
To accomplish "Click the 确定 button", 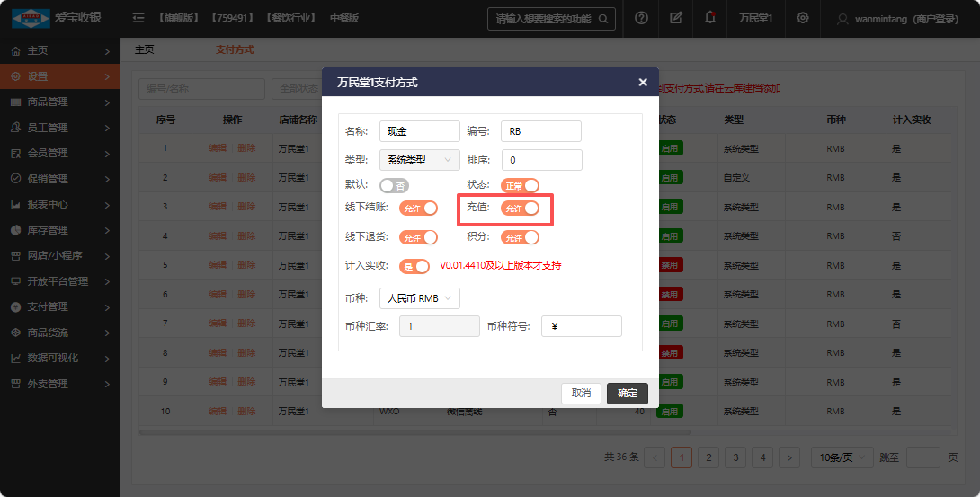I will (627, 393).
